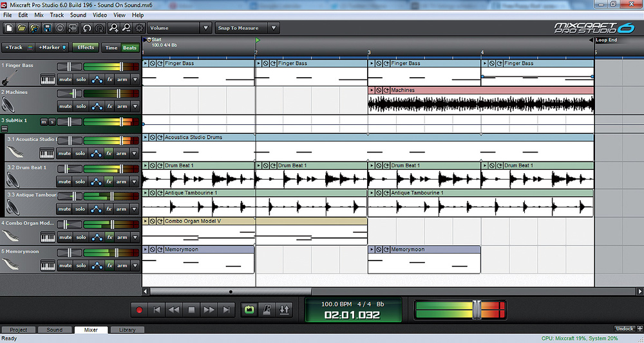The height and width of the screenshot is (343, 644).
Task: Zoom in on the timeline
Action: [113, 28]
